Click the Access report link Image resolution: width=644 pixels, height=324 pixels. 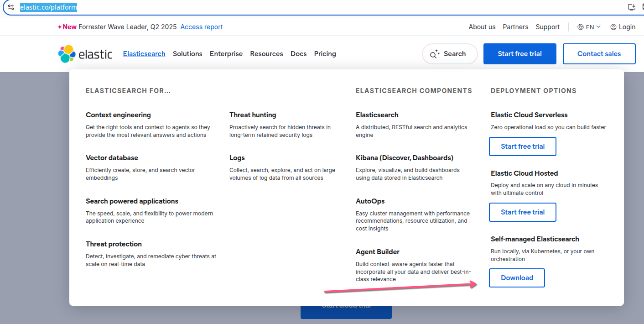pyautogui.click(x=202, y=27)
